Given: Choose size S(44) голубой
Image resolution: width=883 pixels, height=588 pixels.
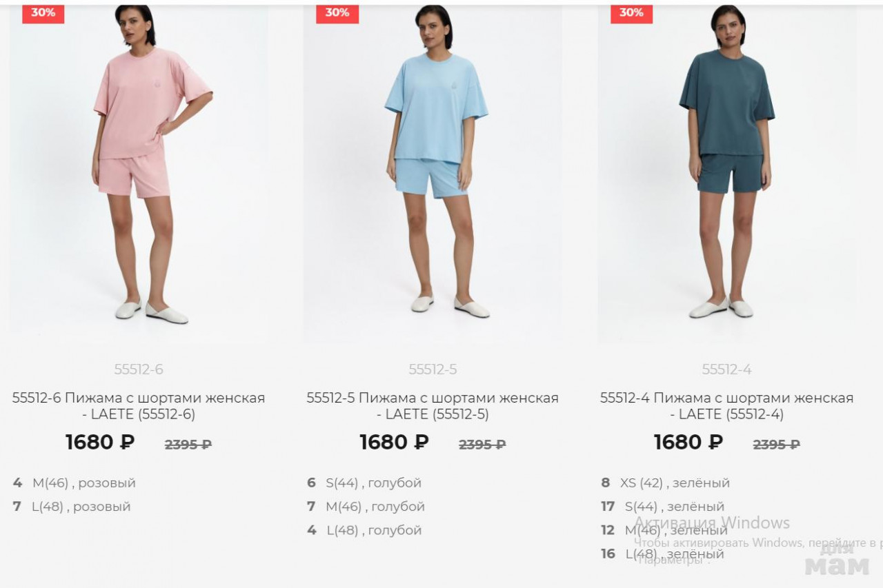Looking at the screenshot, I should click(x=364, y=483).
